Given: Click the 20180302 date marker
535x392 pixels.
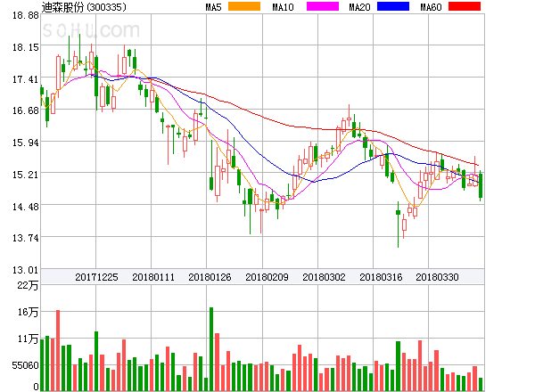Looking at the screenshot, I should click(x=324, y=277).
